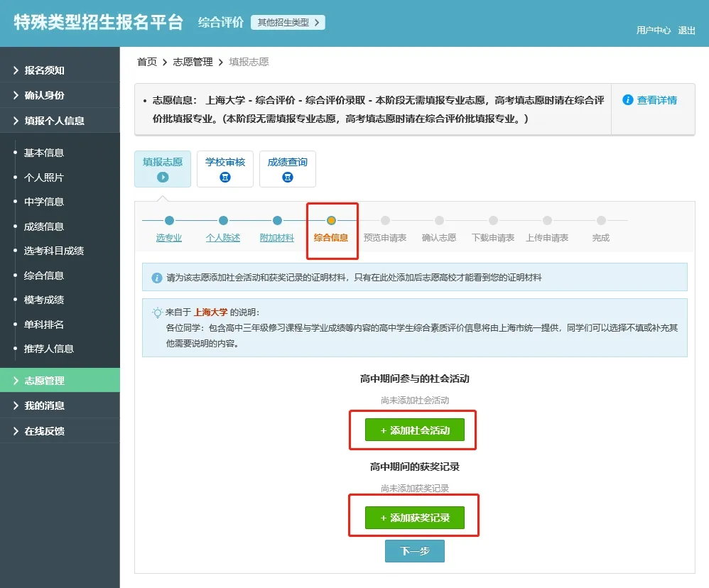Screen dimensions: 709x588
Task: Open 综合信息 in the sidebar
Action: (x=44, y=276)
